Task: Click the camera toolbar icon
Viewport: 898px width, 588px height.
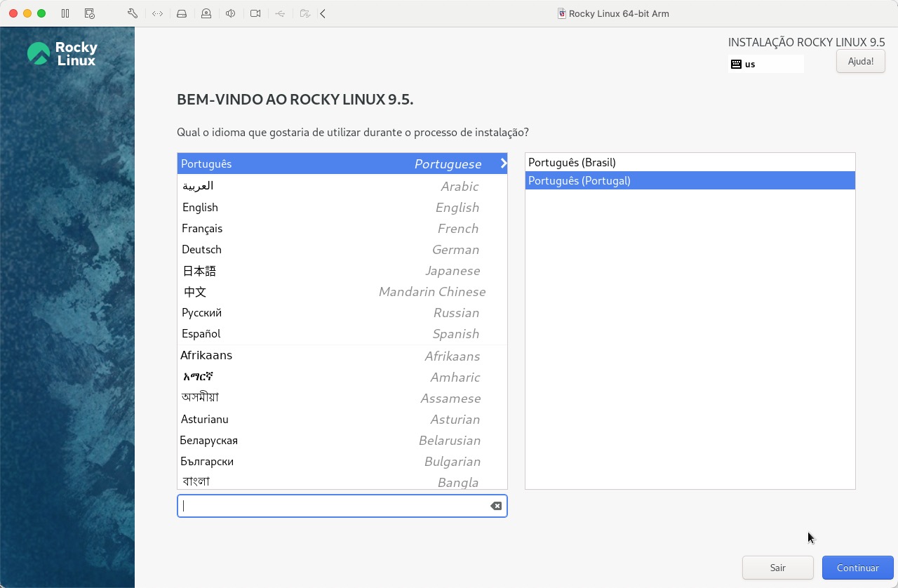Action: pyautogui.click(x=255, y=13)
